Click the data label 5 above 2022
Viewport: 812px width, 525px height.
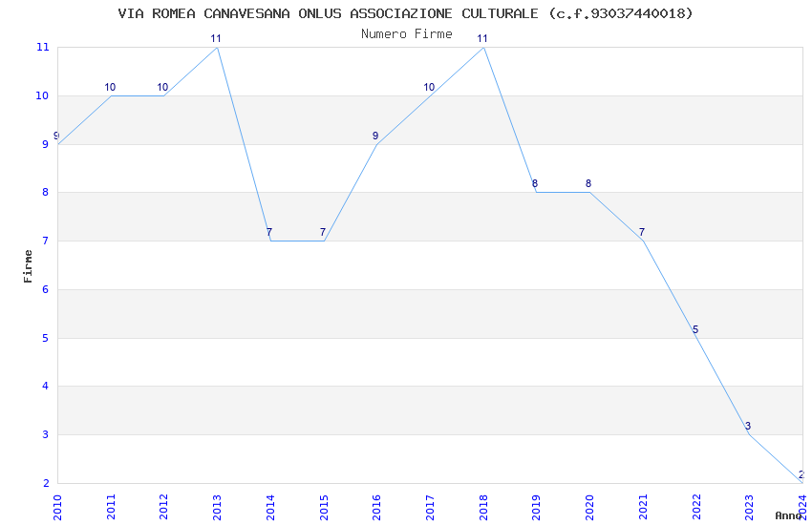(695, 329)
